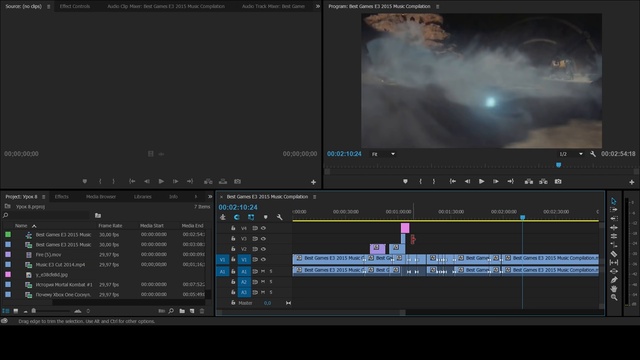
Task: Click the nest sequences icon in timeline header
Action: pyautogui.click(x=223, y=217)
